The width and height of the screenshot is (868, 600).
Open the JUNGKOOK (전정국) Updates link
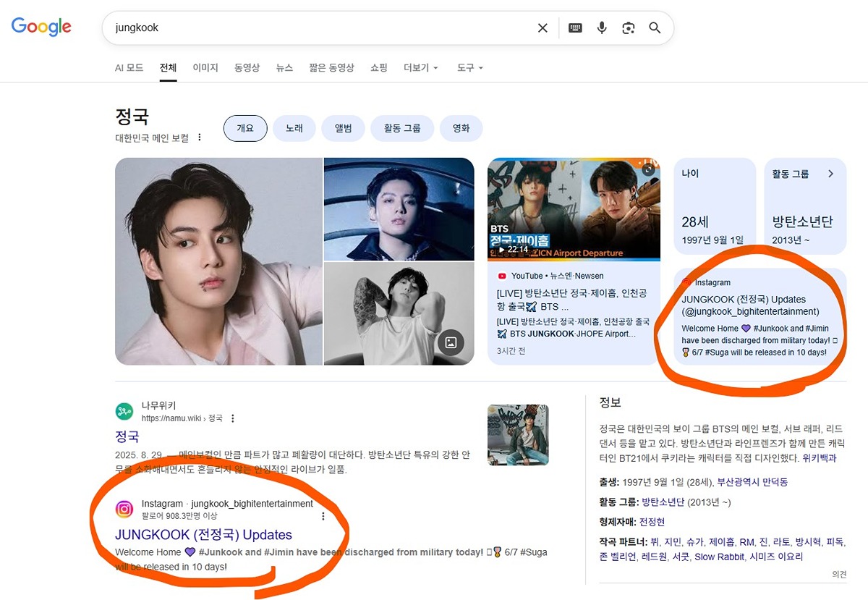(x=203, y=535)
